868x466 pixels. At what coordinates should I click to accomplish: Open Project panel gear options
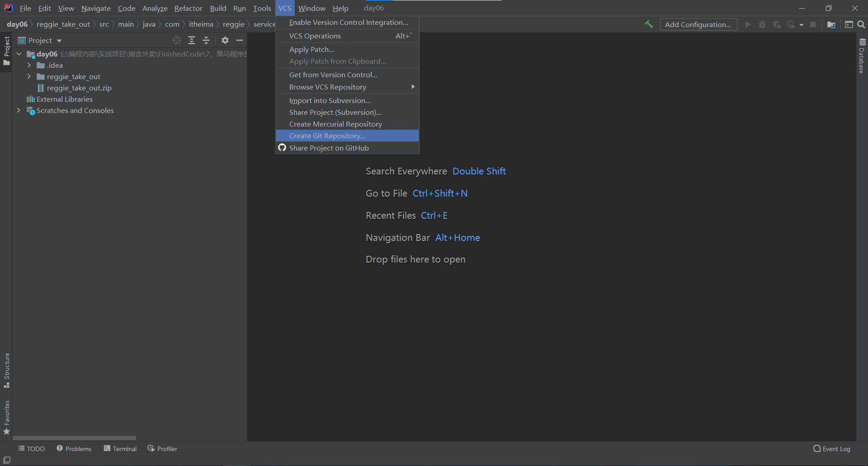(225, 40)
